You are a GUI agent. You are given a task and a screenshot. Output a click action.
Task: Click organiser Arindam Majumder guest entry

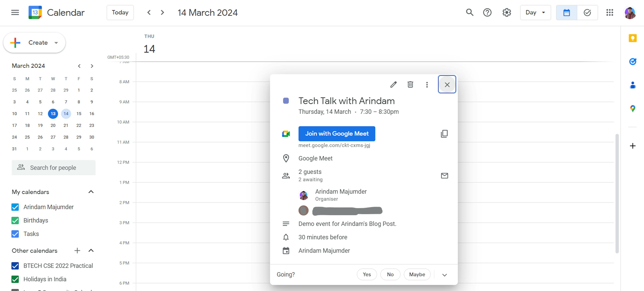point(333,195)
